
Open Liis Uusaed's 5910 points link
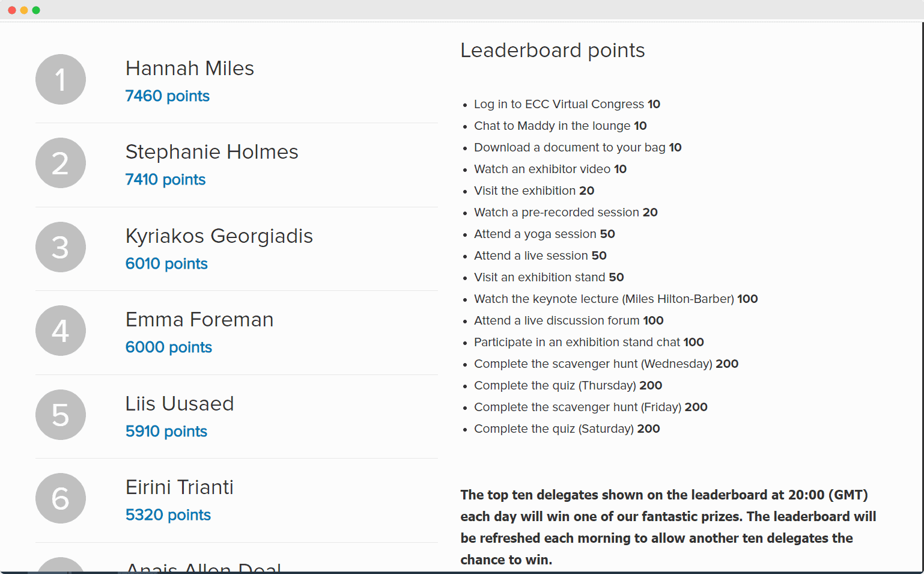click(x=166, y=431)
